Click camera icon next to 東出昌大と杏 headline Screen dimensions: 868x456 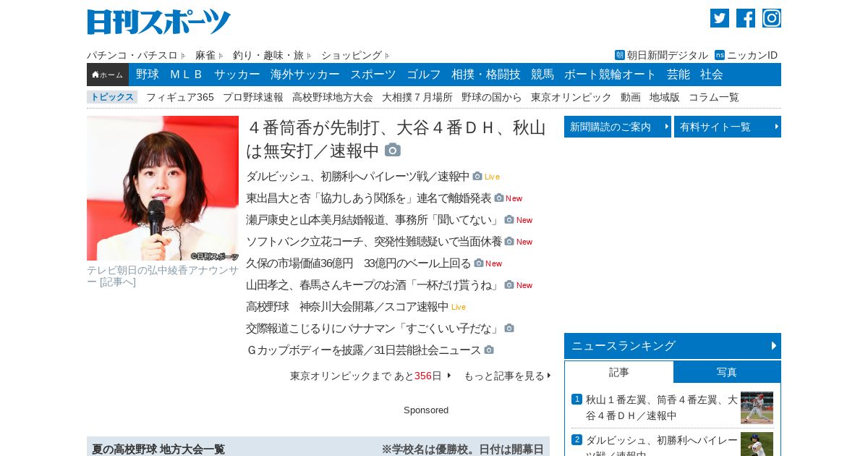pos(499,198)
